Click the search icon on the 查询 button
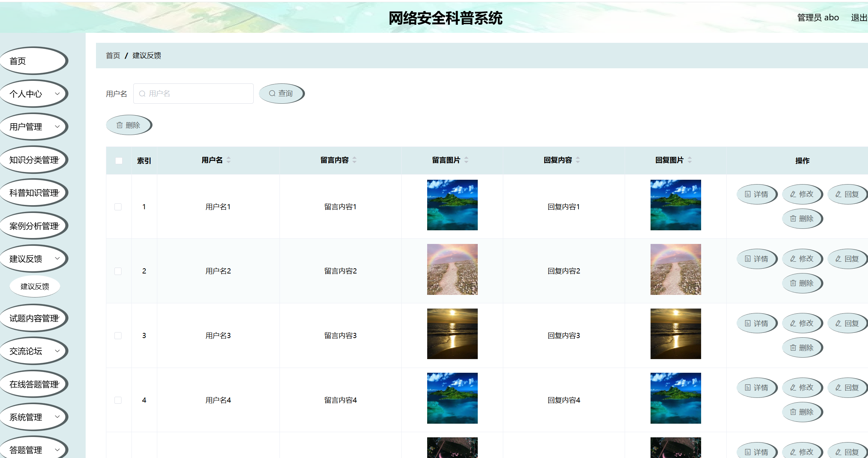Screen dimensions: 868x458 272,93
